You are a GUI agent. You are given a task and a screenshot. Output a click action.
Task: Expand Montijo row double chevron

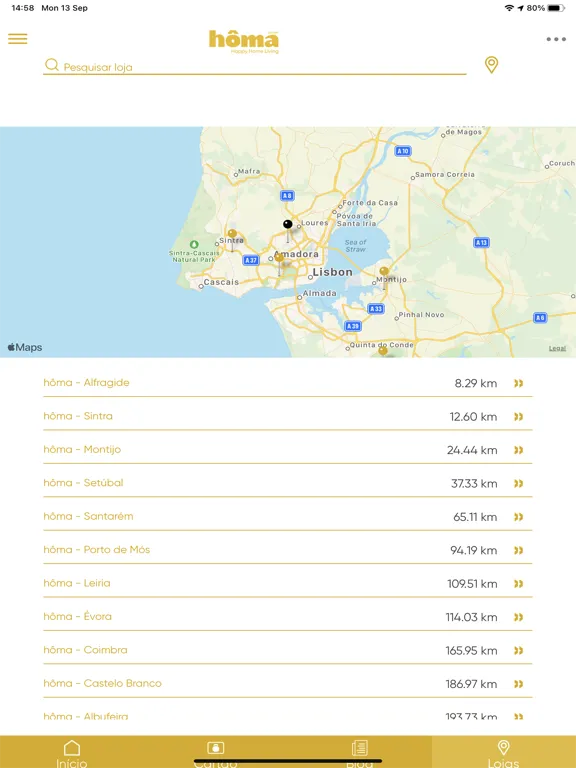point(518,450)
